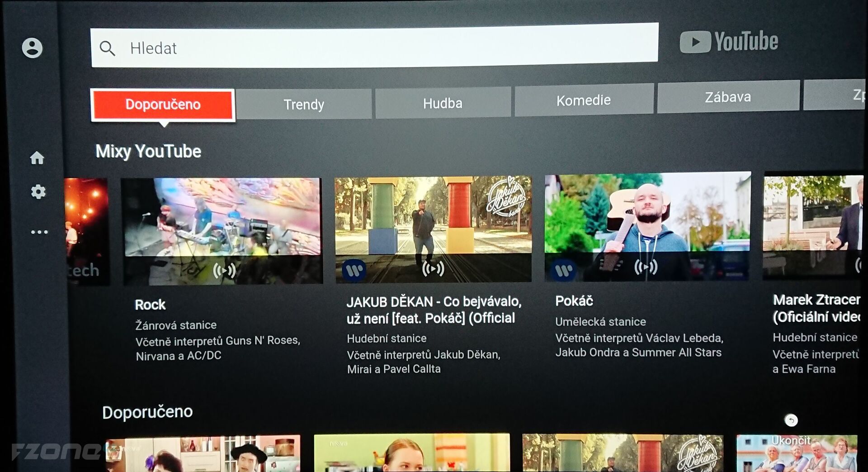This screenshot has height=472, width=868.
Task: Click the mix radio icon on Pokáč thumbnail
Action: (x=646, y=267)
